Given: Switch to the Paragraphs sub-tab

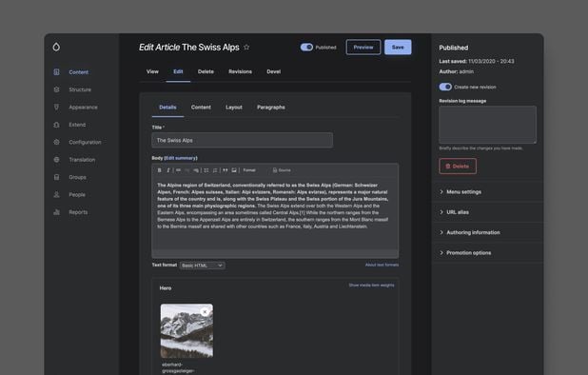Looking at the screenshot, I should (271, 108).
